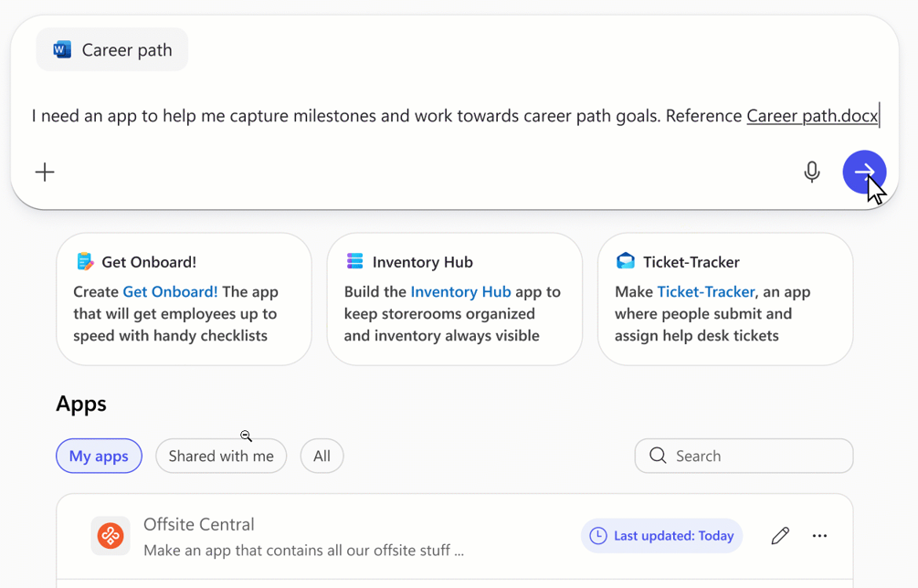Open more options for Offsite Central
918x588 pixels.
[819, 536]
